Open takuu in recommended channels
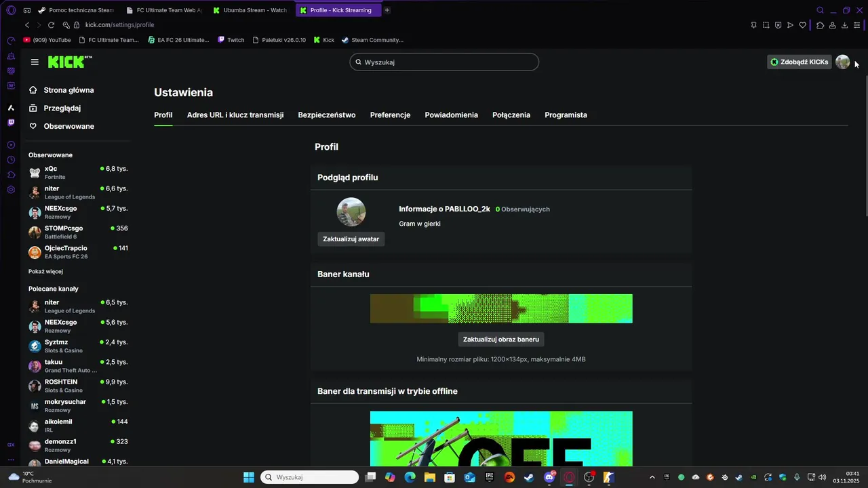This screenshot has width=868, height=488. click(78, 365)
